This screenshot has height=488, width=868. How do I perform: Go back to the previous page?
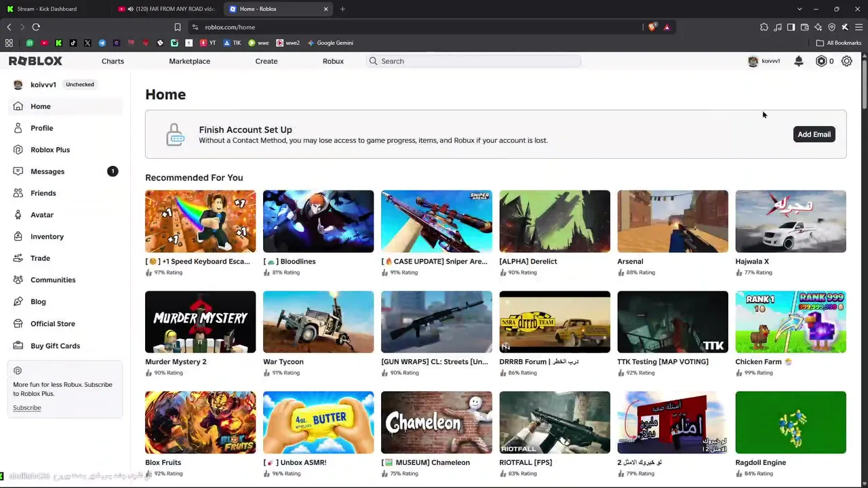(x=9, y=27)
